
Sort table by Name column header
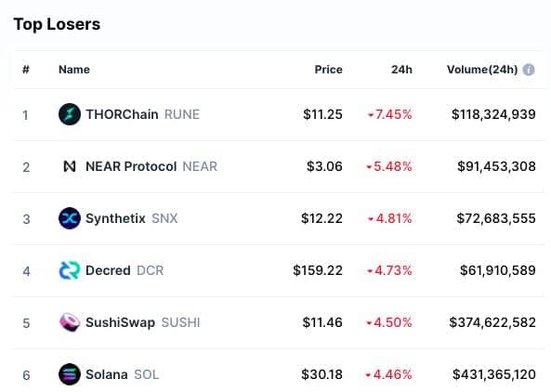click(x=74, y=70)
